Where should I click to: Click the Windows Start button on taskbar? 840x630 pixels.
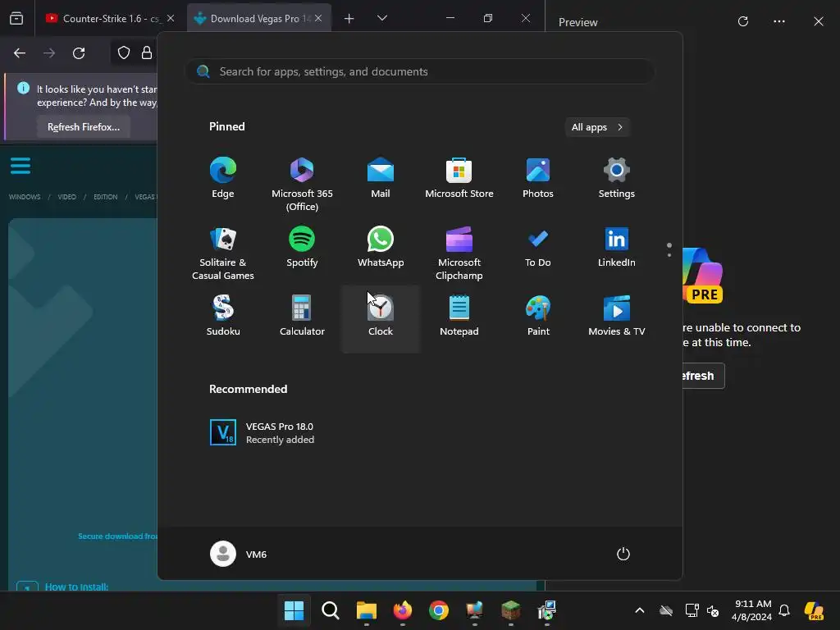point(294,610)
